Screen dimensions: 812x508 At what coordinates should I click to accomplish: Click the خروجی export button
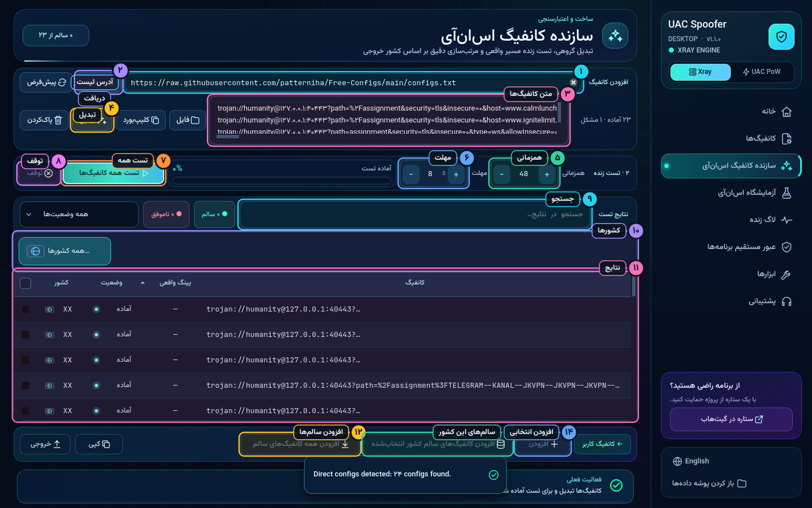click(46, 444)
